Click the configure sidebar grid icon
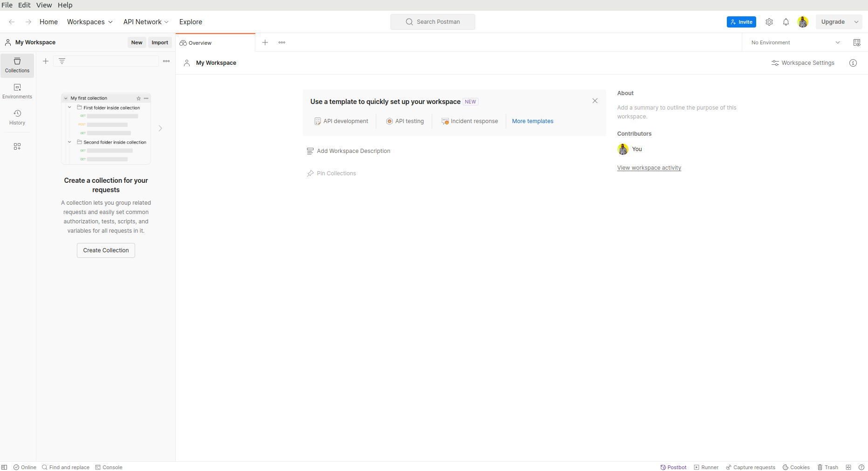Image resolution: width=868 pixels, height=471 pixels. pos(17,146)
